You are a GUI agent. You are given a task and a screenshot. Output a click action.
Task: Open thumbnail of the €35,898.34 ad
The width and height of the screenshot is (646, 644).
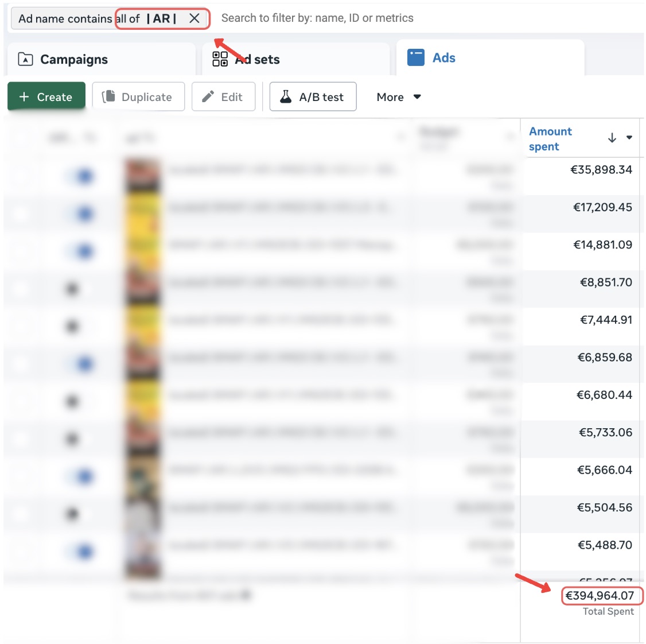coord(142,176)
